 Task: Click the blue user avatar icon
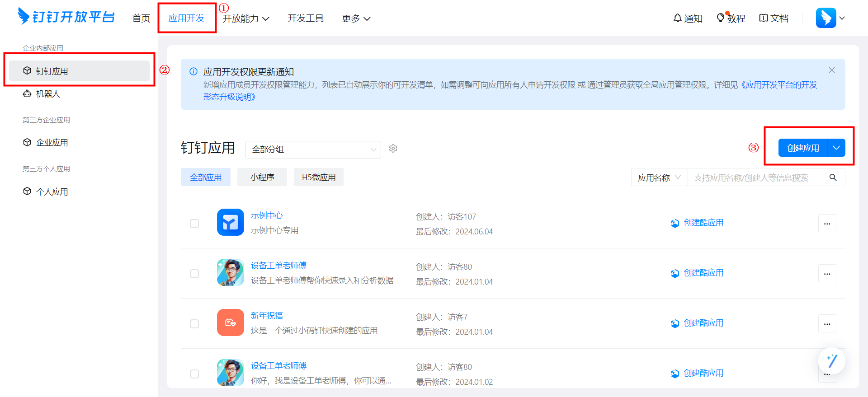(x=826, y=18)
